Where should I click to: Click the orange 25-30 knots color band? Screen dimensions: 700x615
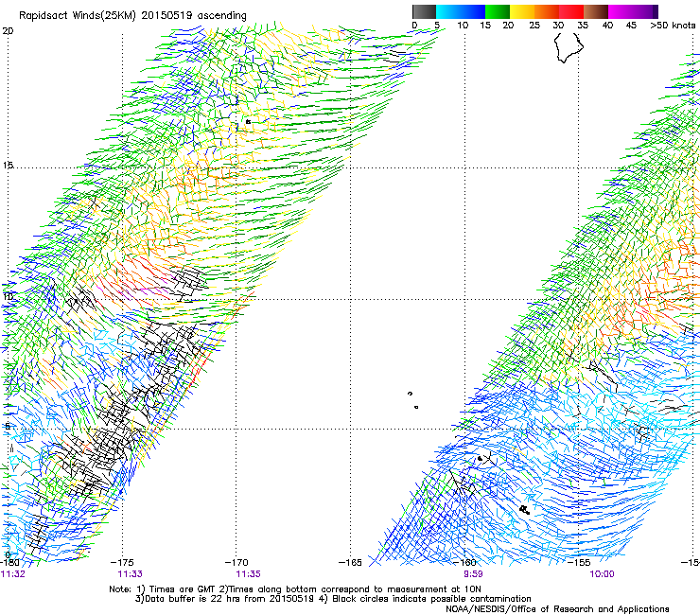pos(547,11)
